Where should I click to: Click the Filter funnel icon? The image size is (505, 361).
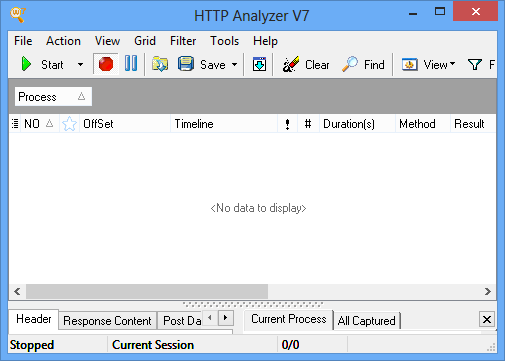pos(474,64)
